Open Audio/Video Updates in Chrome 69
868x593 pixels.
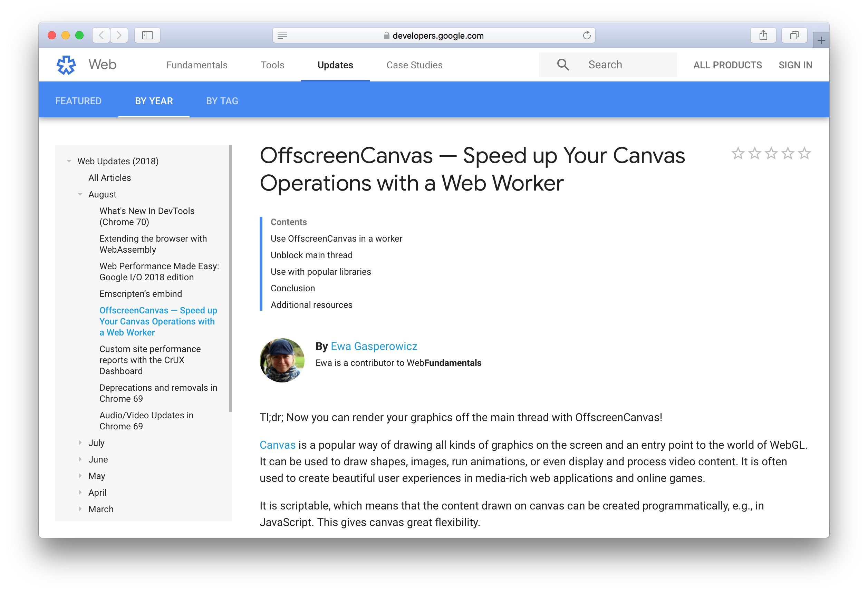pyautogui.click(x=146, y=420)
